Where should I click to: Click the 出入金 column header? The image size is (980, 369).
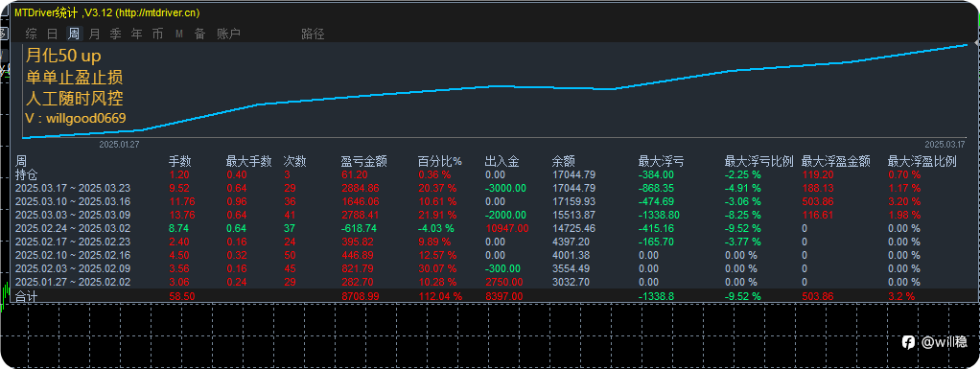pos(502,162)
